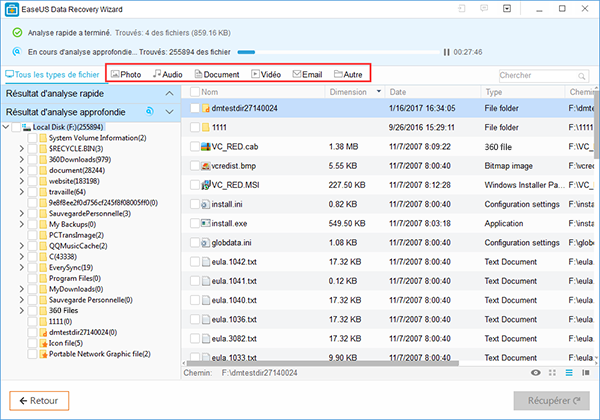Select the PCTransImage(2) tree item

[x=76, y=235]
